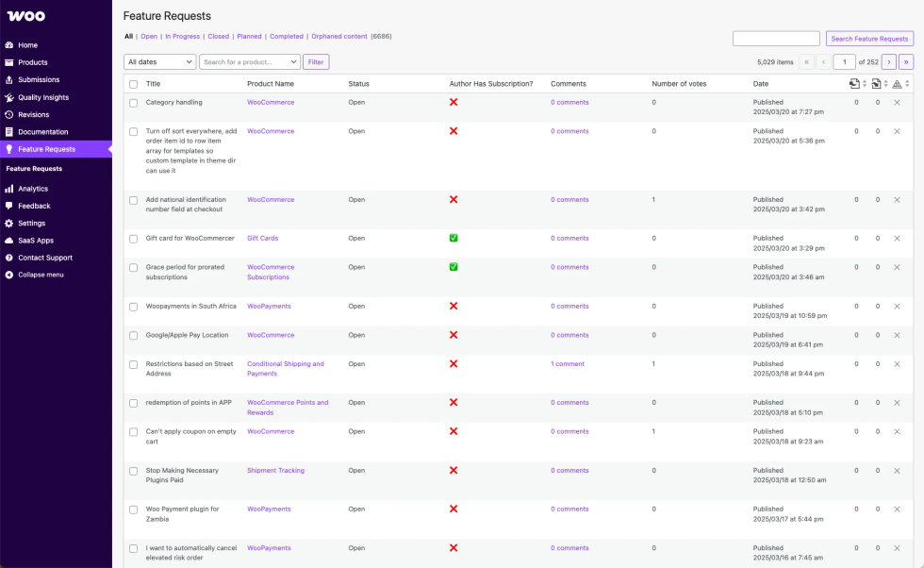Screen dimensions: 924x568
Task: Go to the next page arrow
Action: click(x=888, y=62)
